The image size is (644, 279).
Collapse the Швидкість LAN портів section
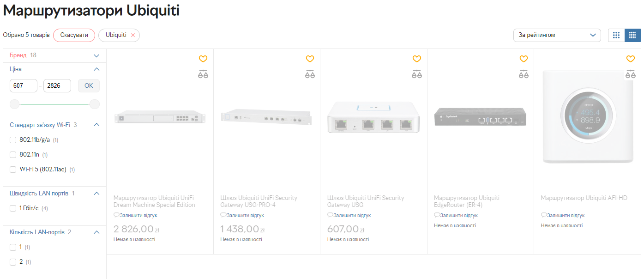tap(96, 194)
